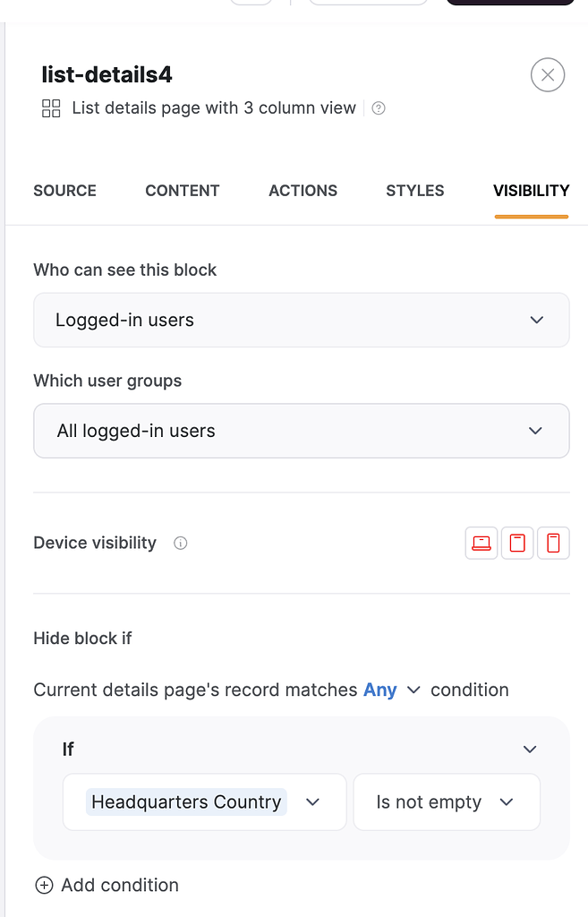Collapse the If condition row
The height and width of the screenshot is (917, 588).
529,749
